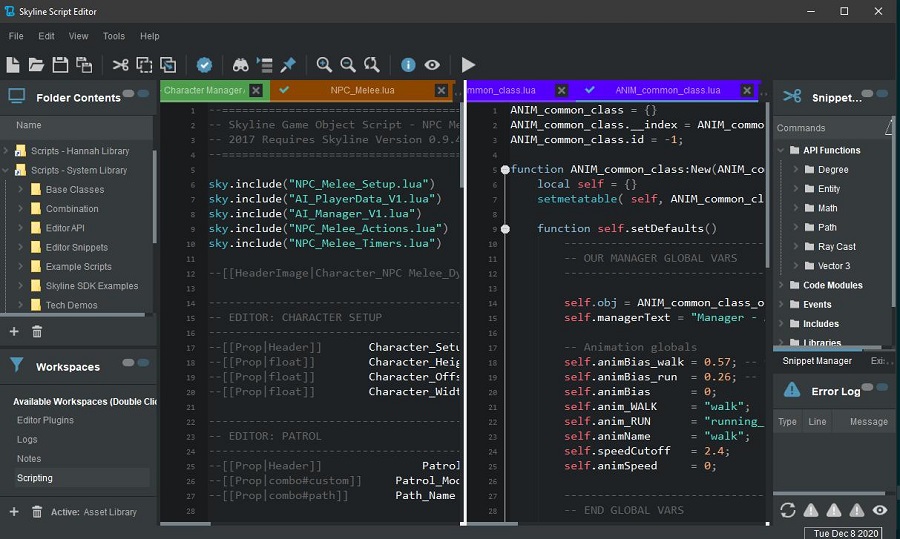Open the Edit menu
The width and height of the screenshot is (900, 539).
pos(46,36)
